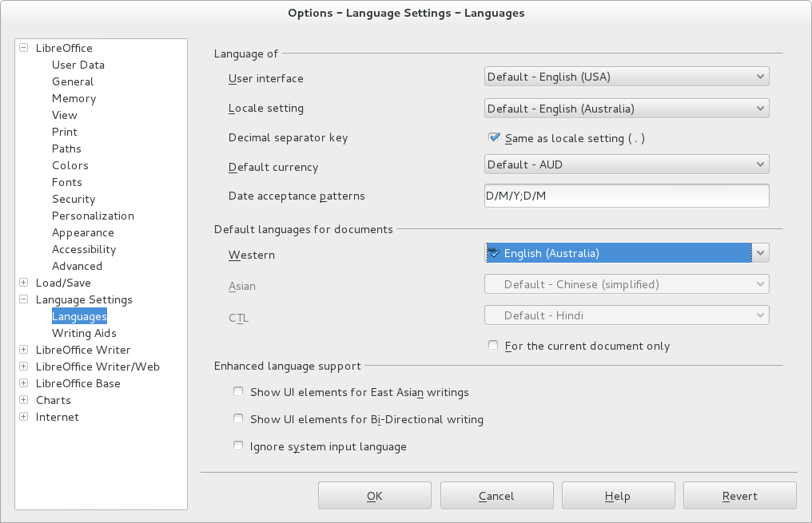Viewport: 812px width, 523px height.
Task: Expand the Charts tree node
Action: (24, 400)
